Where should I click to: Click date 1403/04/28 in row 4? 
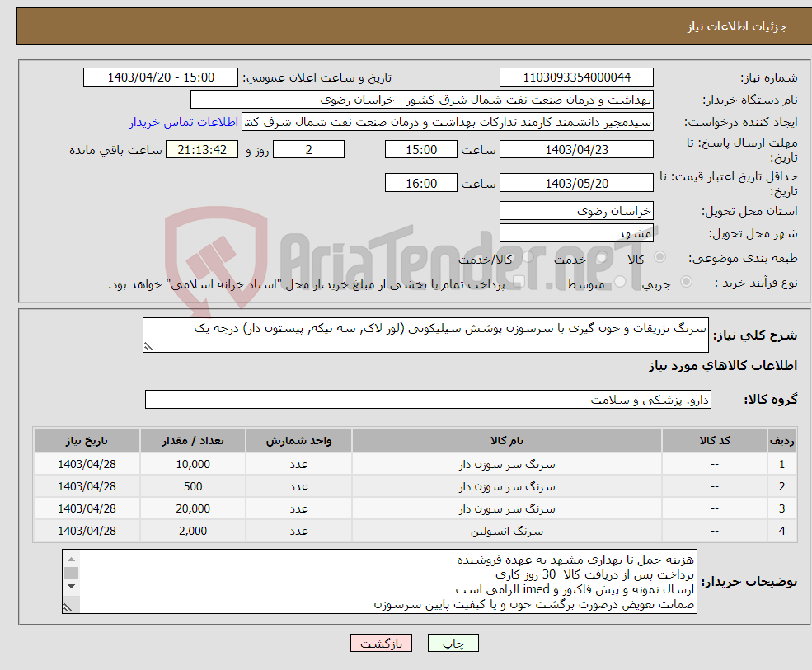[87, 532]
